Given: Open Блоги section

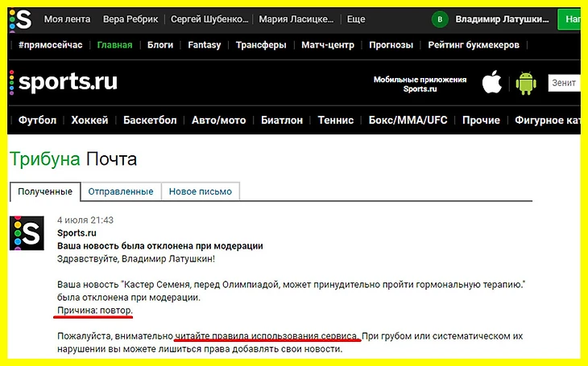Looking at the screenshot, I should click(160, 45).
